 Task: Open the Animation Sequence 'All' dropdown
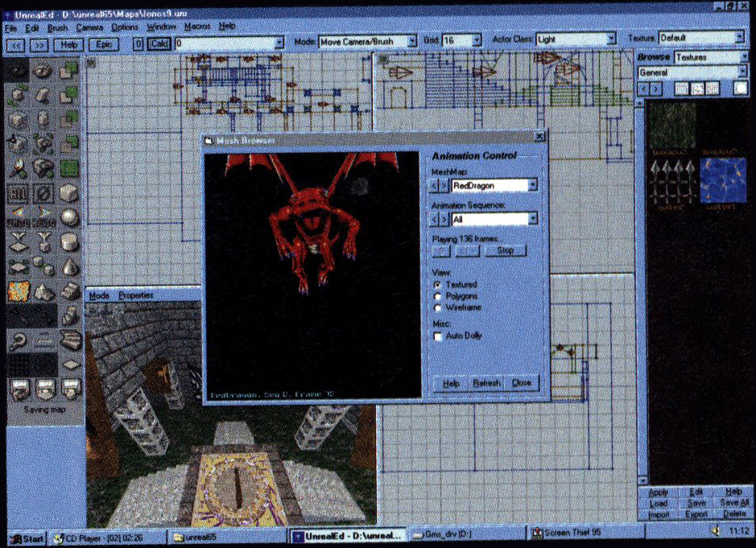click(532, 219)
